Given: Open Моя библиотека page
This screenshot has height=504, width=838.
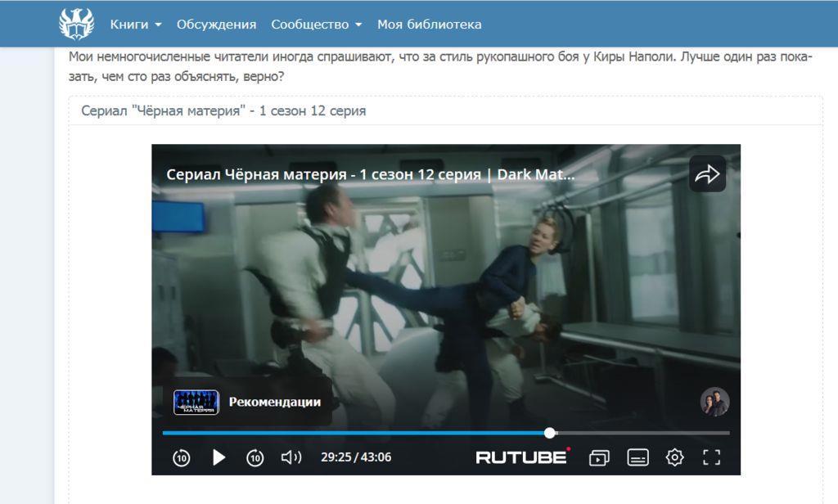Looking at the screenshot, I should (429, 24).
